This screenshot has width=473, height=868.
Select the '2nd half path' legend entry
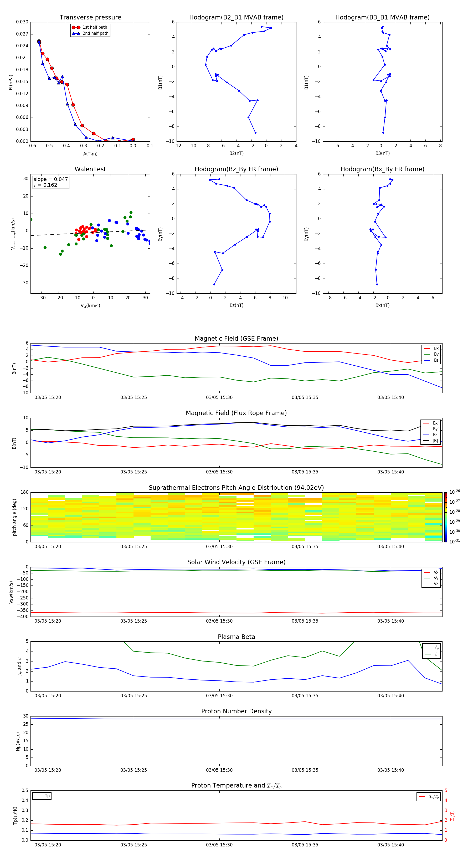(x=90, y=33)
